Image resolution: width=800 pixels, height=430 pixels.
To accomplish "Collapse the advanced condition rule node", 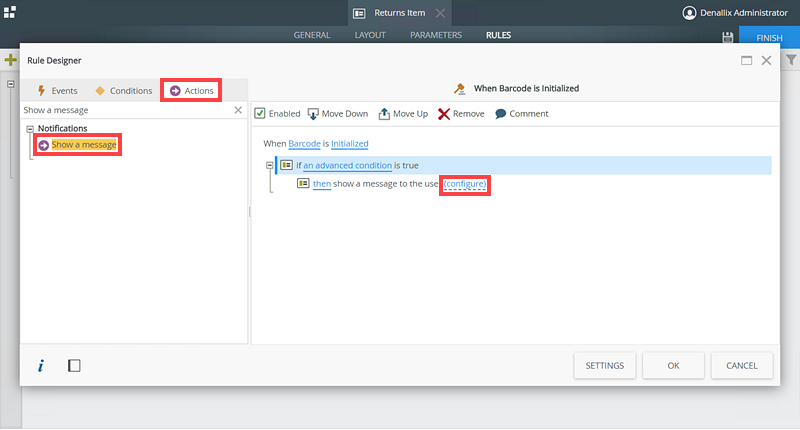I will point(269,165).
